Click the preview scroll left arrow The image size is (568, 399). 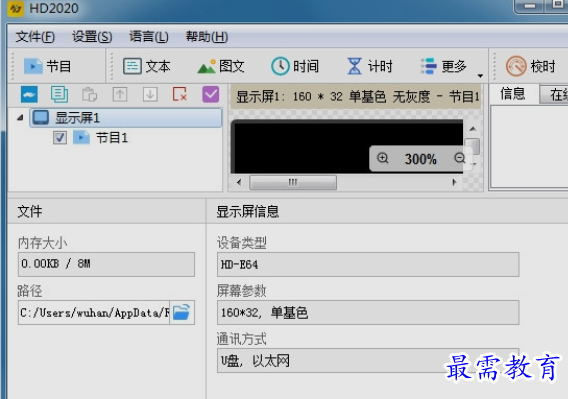click(x=239, y=182)
